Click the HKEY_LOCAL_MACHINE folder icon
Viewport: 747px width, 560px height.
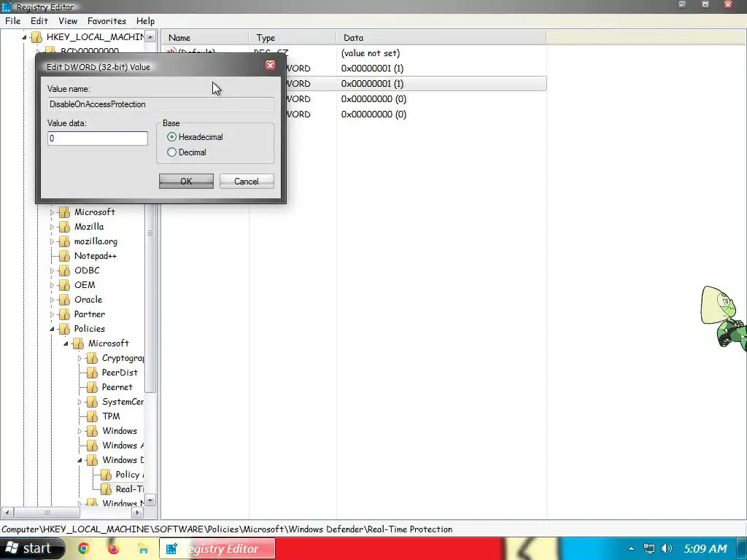tap(36, 37)
